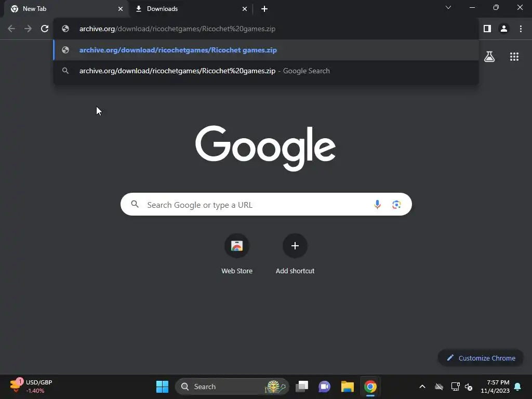Click the muted volume tray icon

(x=469, y=387)
